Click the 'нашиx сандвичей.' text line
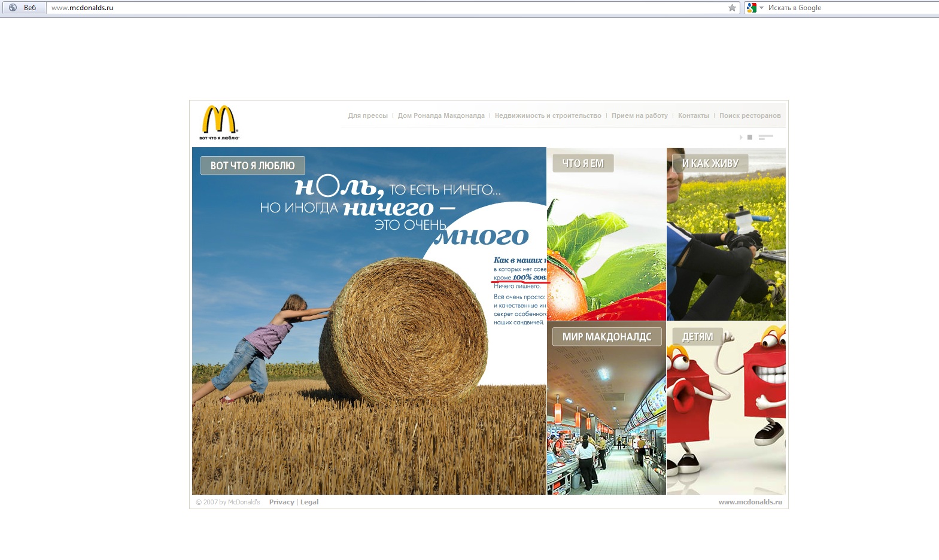The width and height of the screenshot is (939, 560). coord(519,322)
